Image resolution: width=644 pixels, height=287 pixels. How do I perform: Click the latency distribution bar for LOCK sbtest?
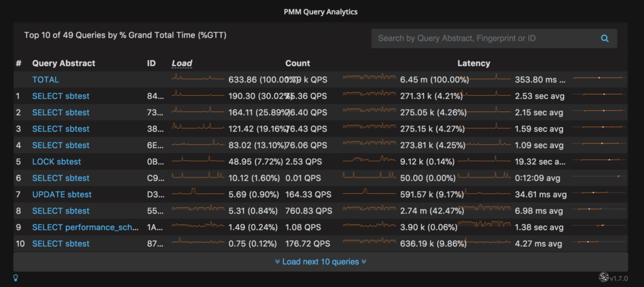601,162
